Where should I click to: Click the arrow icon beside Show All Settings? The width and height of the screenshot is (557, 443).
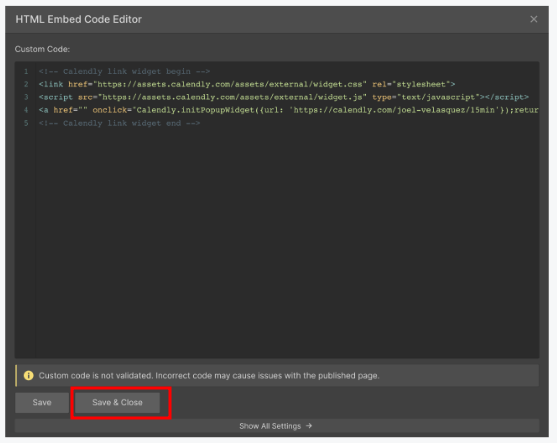point(309,426)
